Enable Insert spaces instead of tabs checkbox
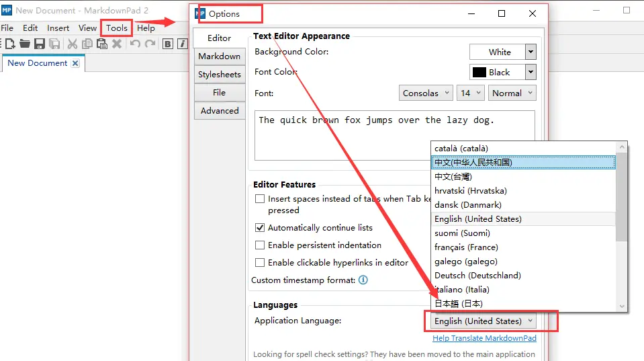This screenshot has width=644, height=361. 260,199
